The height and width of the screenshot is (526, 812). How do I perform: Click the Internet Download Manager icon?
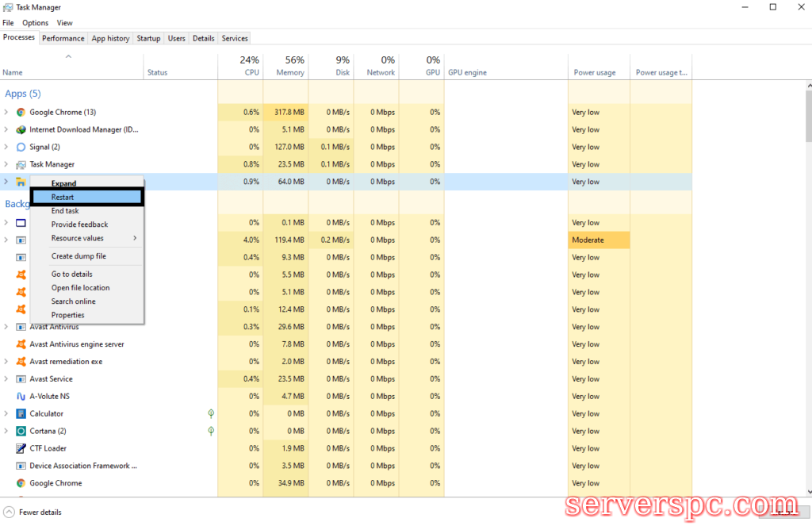click(x=21, y=129)
